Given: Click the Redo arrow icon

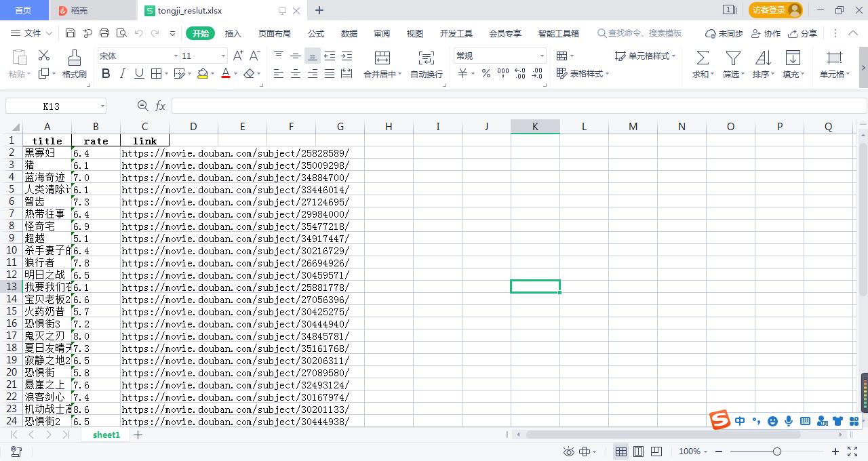Looking at the screenshot, I should pyautogui.click(x=155, y=33).
